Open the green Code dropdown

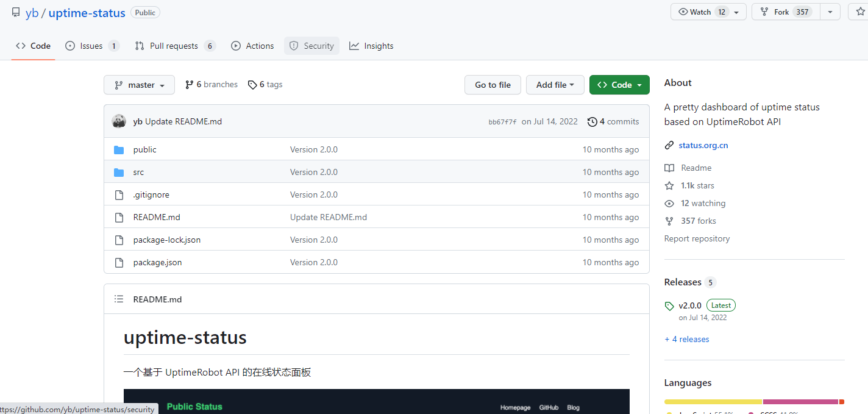619,85
